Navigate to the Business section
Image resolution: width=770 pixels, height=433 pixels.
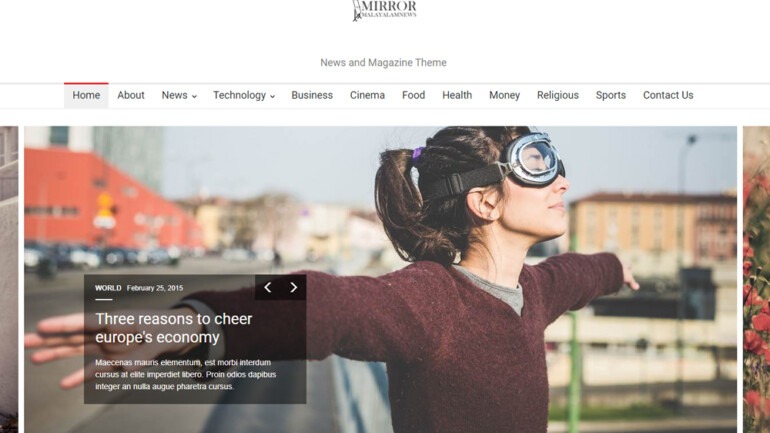312,96
